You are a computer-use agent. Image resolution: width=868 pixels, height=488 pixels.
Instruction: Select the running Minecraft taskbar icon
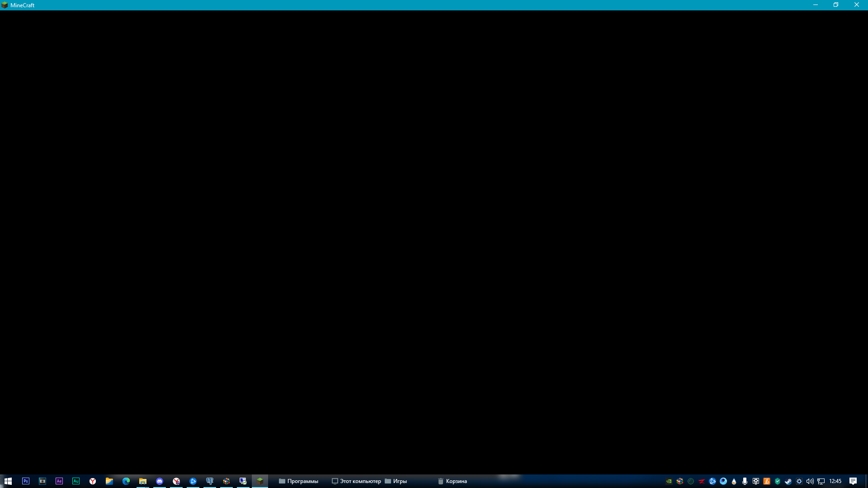coord(260,481)
